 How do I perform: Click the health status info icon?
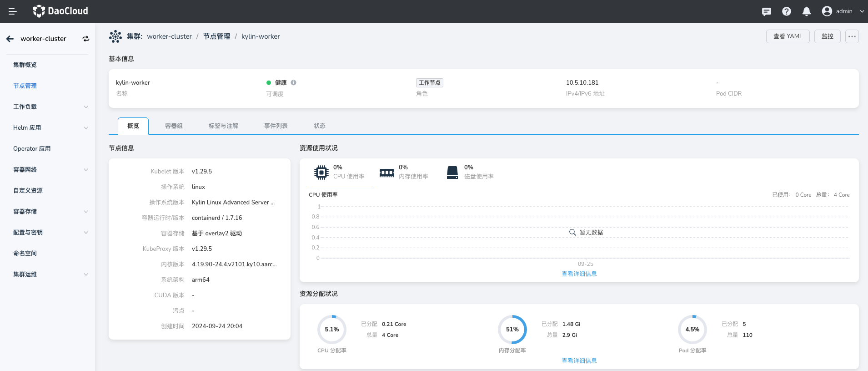coord(294,82)
